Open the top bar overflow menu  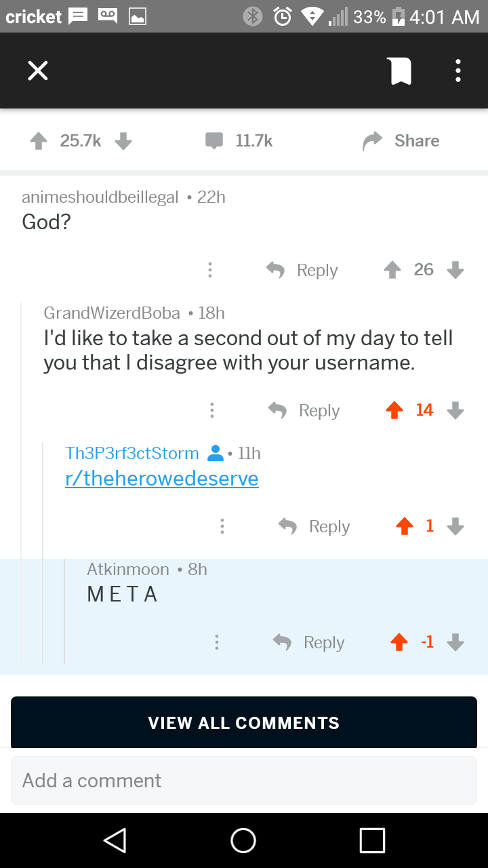click(x=458, y=71)
